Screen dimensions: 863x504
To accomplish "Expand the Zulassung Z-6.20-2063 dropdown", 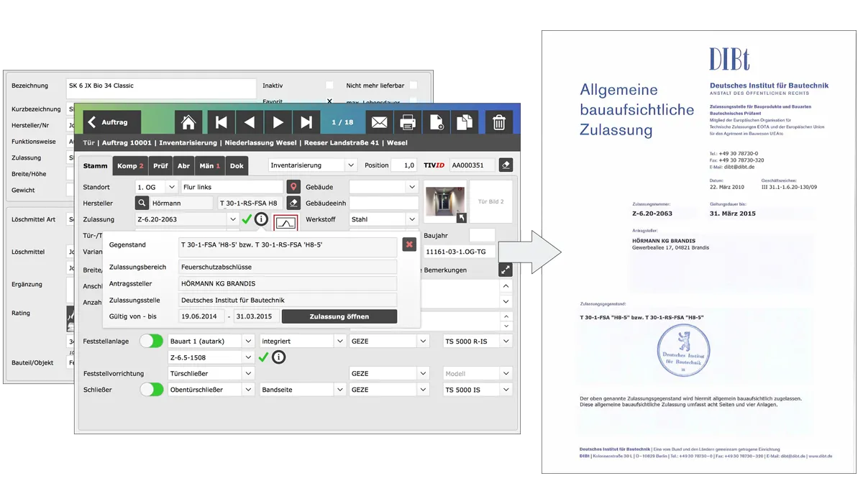I will point(188,219).
